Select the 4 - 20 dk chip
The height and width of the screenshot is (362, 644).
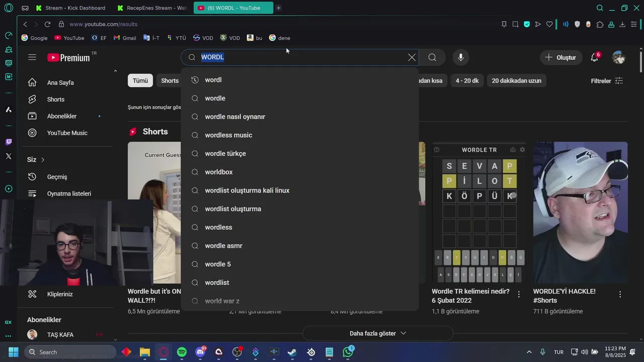pos(467,80)
